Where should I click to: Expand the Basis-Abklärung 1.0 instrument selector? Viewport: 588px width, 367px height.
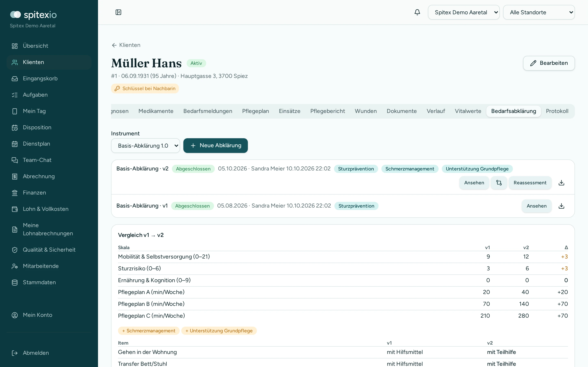(x=145, y=145)
